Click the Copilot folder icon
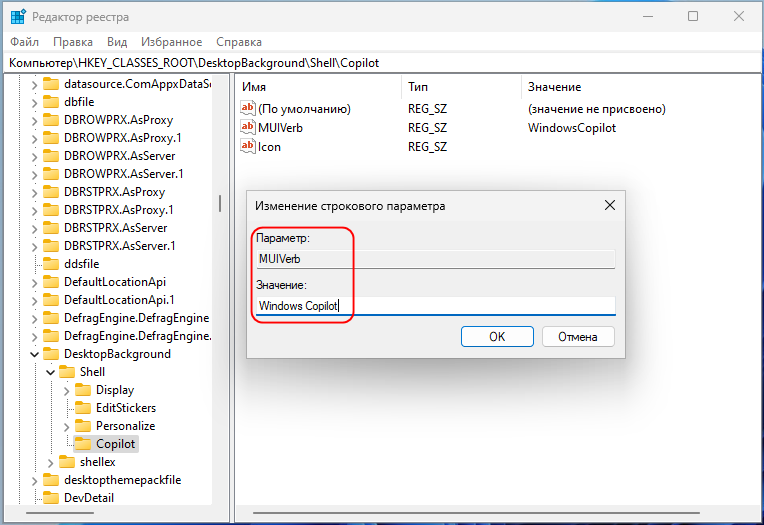The image size is (764, 525). pyautogui.click(x=83, y=444)
